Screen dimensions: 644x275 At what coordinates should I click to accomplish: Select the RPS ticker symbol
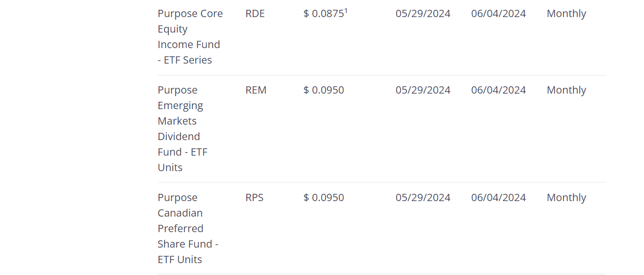[255, 198]
